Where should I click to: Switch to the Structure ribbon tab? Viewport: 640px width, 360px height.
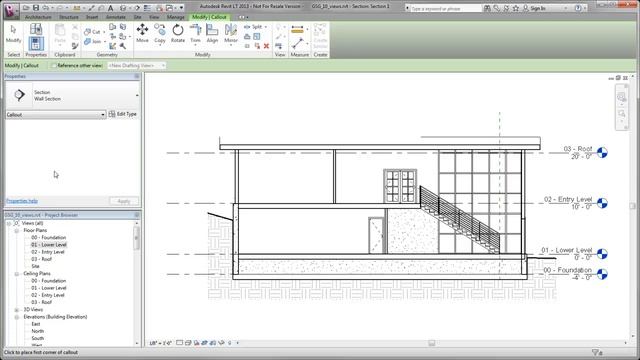pyautogui.click(x=69, y=17)
